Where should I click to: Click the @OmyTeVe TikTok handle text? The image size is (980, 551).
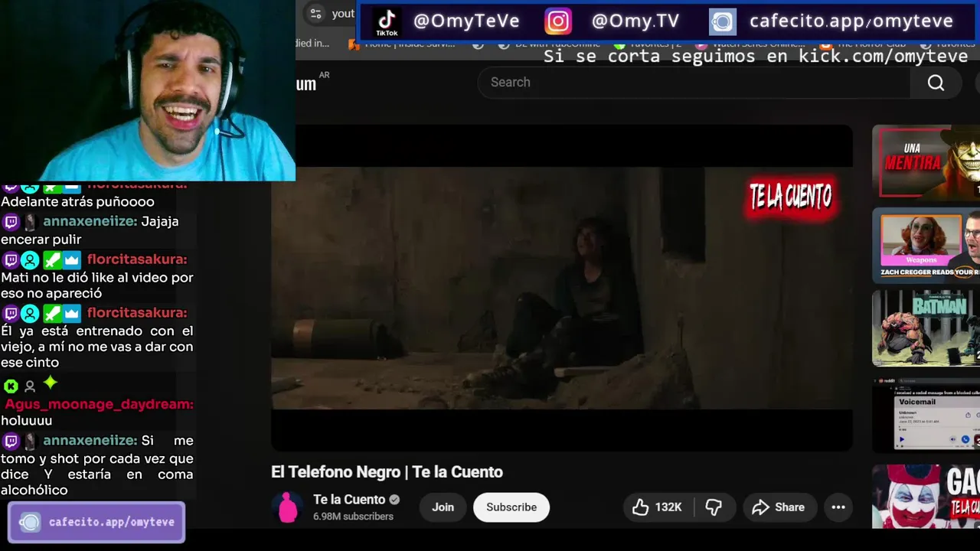click(x=466, y=21)
